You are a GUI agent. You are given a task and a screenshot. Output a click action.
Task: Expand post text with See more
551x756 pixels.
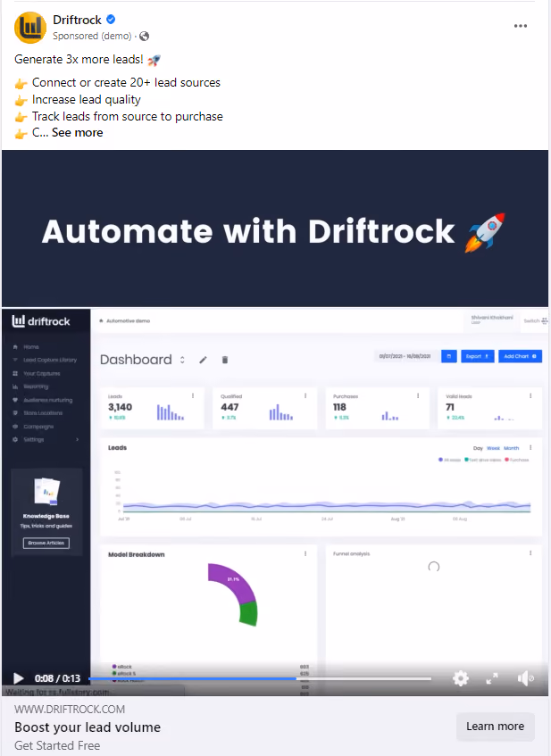77,133
